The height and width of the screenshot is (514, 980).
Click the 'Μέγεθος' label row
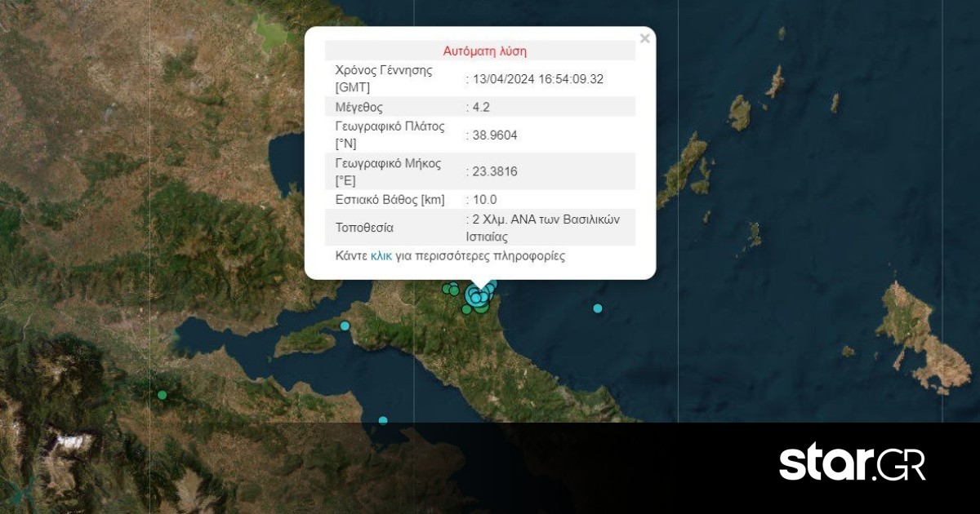click(x=359, y=107)
